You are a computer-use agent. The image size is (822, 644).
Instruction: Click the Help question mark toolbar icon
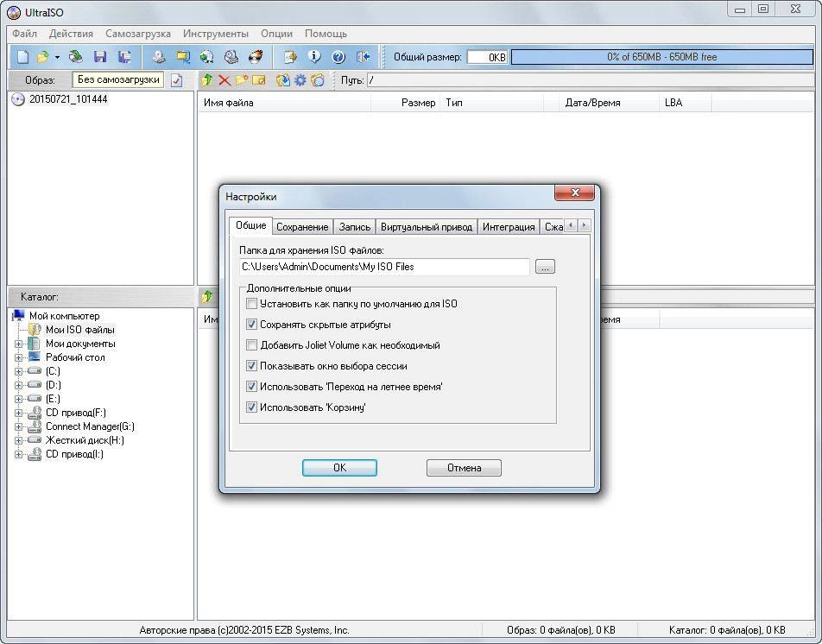point(338,57)
